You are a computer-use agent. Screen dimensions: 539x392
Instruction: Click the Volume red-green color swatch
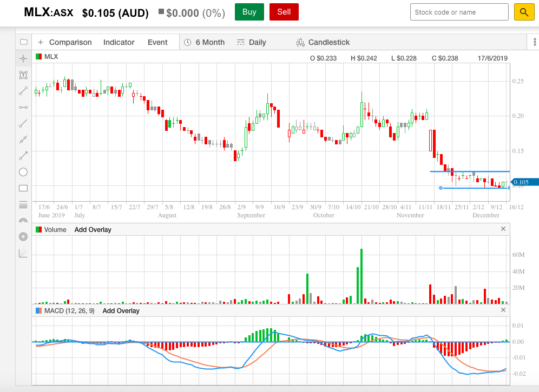pos(39,229)
